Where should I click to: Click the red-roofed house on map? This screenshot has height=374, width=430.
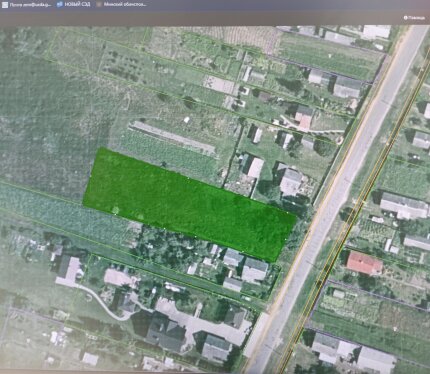(x=364, y=263)
